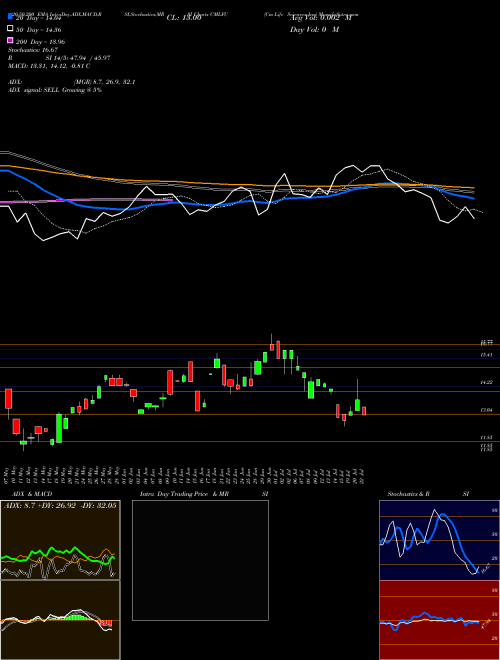
Task: Click the '07 May' date axis label
Action: [8, 474]
